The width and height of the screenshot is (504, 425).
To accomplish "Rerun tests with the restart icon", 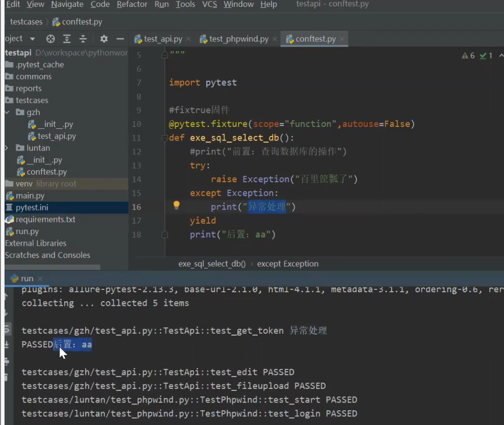I will coord(5,330).
